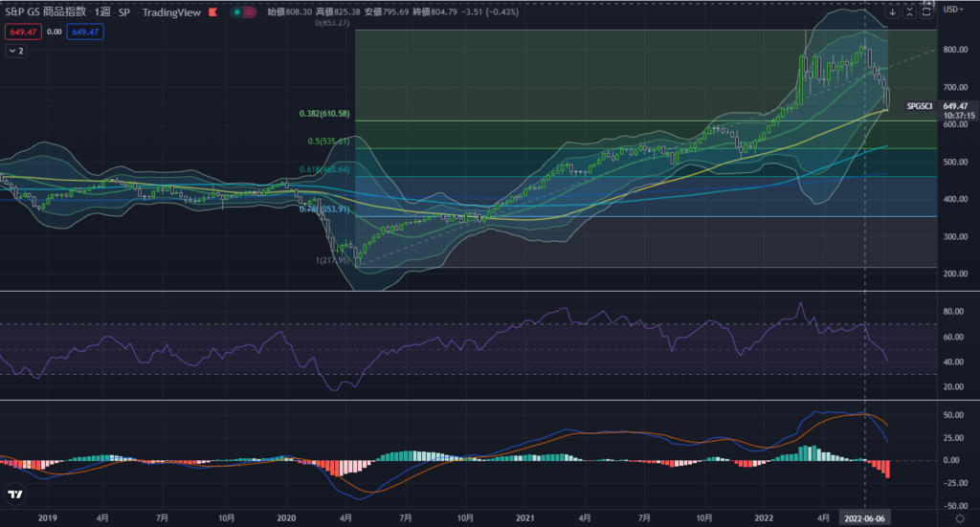This screenshot has width=980, height=527.
Task: Click the collapse pane icon at top right
Action: coord(910,12)
